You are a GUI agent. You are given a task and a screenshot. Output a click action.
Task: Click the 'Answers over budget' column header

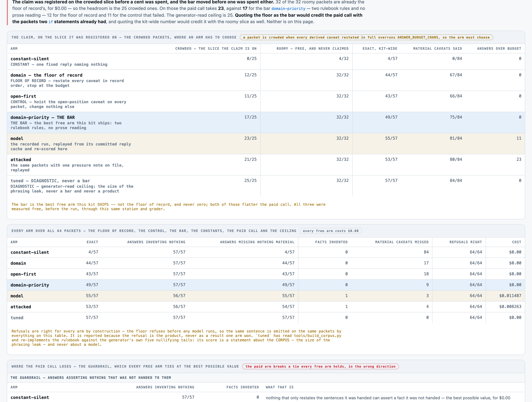click(x=499, y=49)
